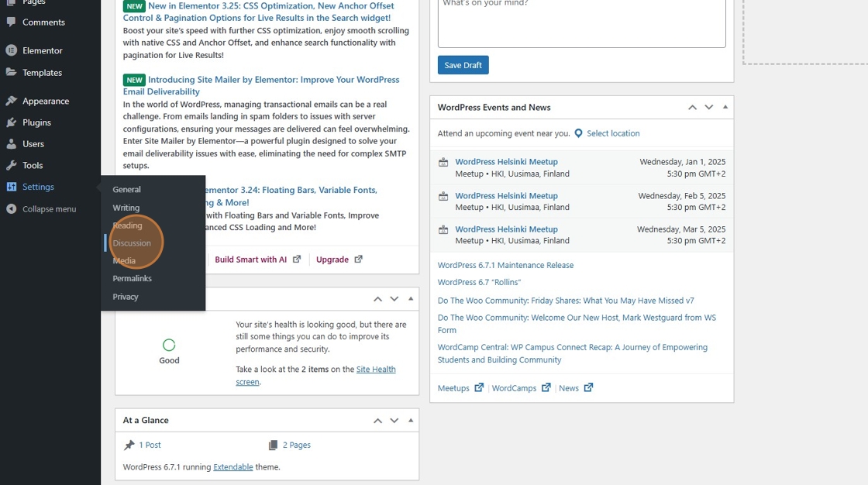Click external link icon beside WordCamps
Screen dimensions: 868x485
[x=546, y=387]
